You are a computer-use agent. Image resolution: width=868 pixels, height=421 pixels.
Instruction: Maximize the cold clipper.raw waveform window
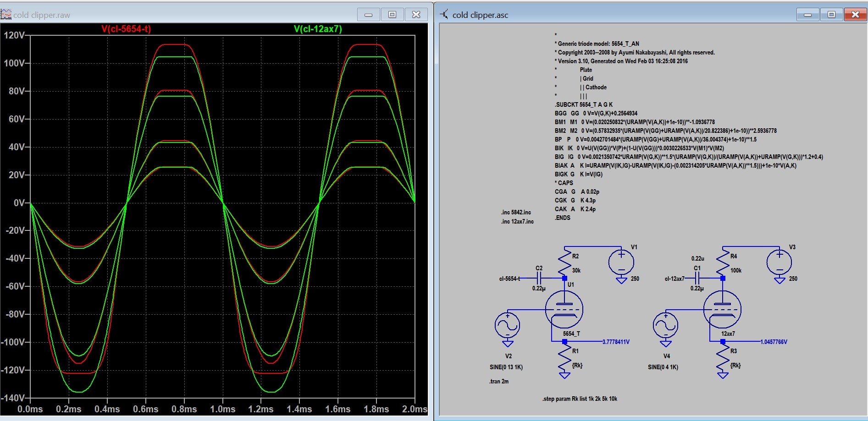(392, 15)
